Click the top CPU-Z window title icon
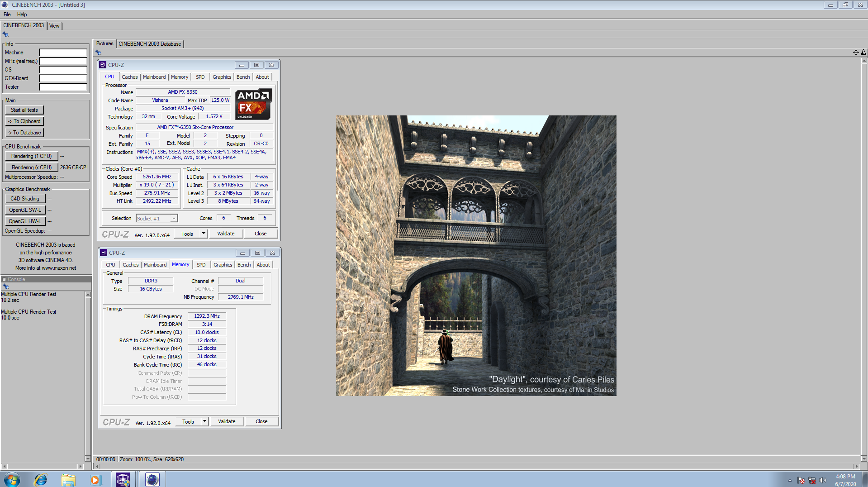The height and width of the screenshot is (487, 868). [103, 65]
